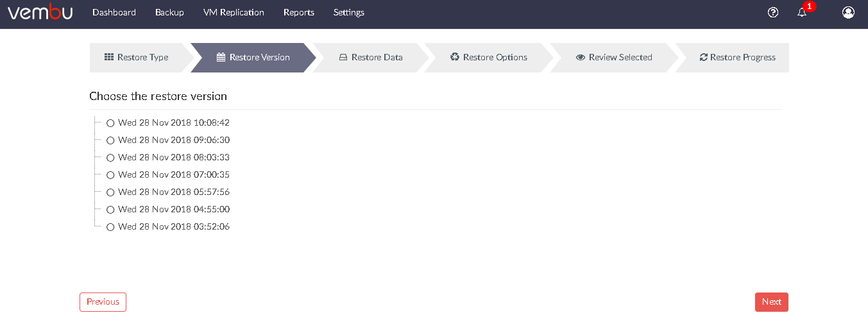Click the Restore Type grid icon
The height and width of the screenshot is (331, 868).
pos(109,57)
